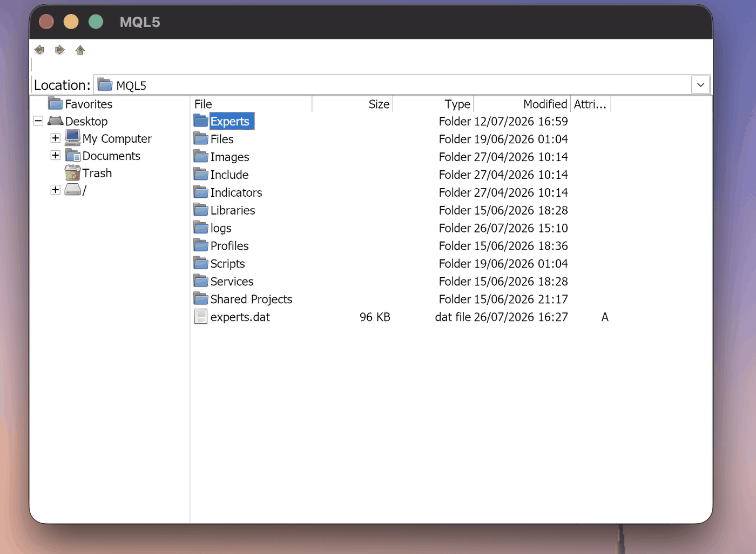
Task: Go back with the left arrow icon
Action: click(x=39, y=50)
